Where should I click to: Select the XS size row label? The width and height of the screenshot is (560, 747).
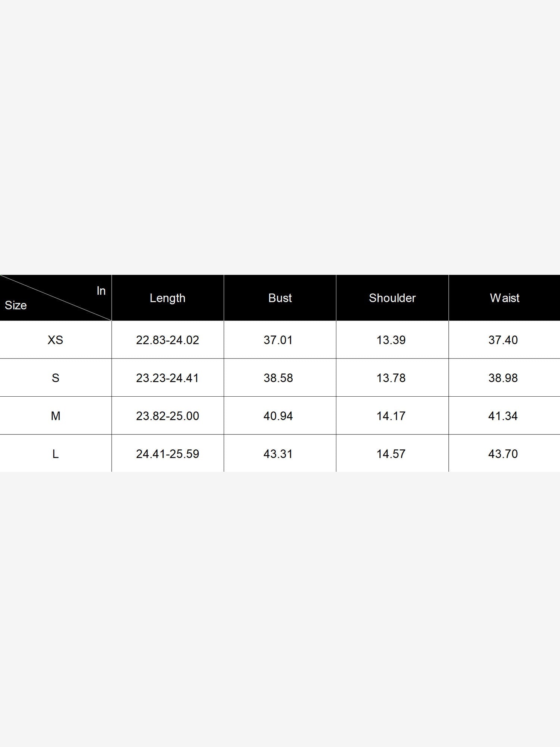tap(55, 340)
